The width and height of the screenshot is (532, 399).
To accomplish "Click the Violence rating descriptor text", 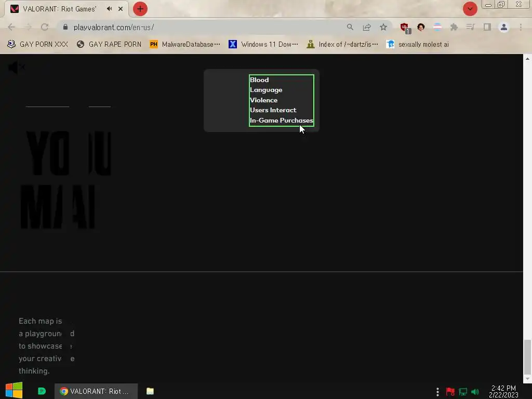I will [x=263, y=100].
